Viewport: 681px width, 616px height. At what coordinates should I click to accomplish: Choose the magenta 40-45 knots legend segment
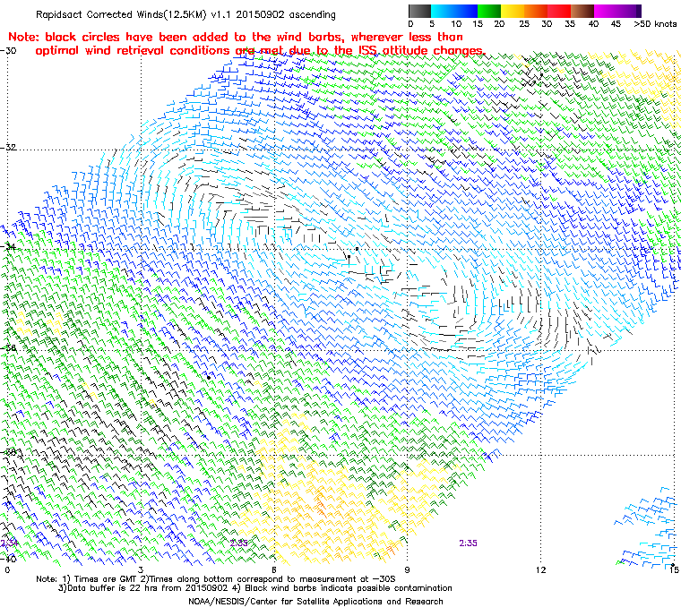[607, 11]
